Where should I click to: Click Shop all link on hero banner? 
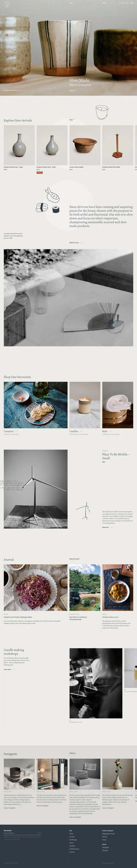click(x=72, y=90)
